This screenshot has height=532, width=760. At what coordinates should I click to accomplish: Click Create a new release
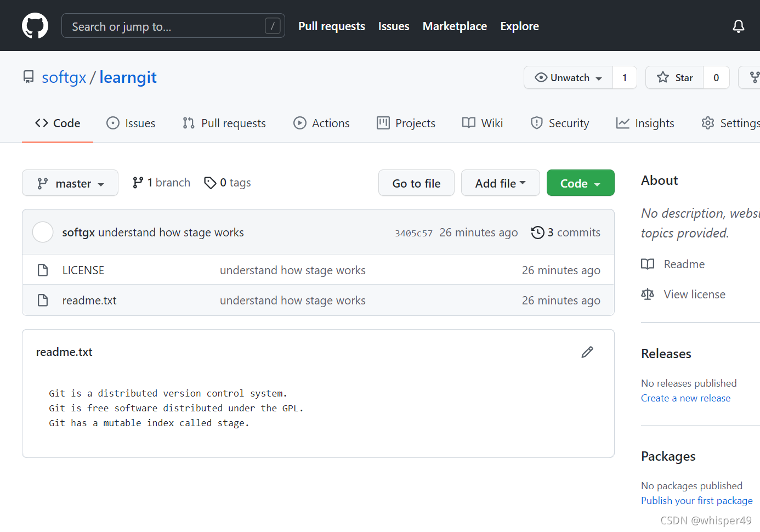coord(686,398)
